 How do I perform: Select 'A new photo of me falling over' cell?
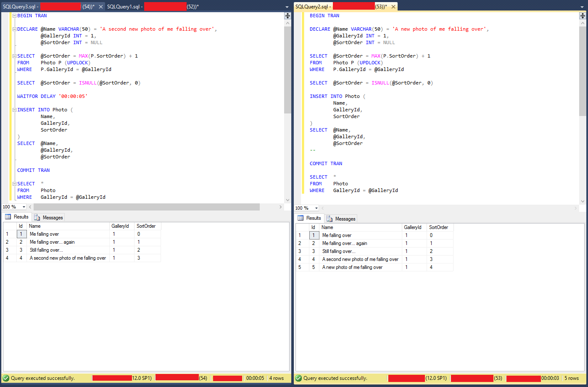(360, 267)
